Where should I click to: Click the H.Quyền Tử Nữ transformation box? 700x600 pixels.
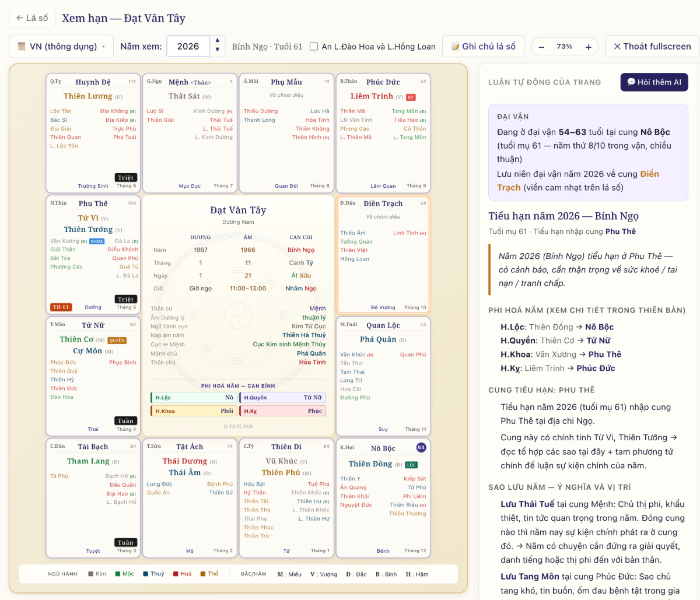(x=282, y=398)
